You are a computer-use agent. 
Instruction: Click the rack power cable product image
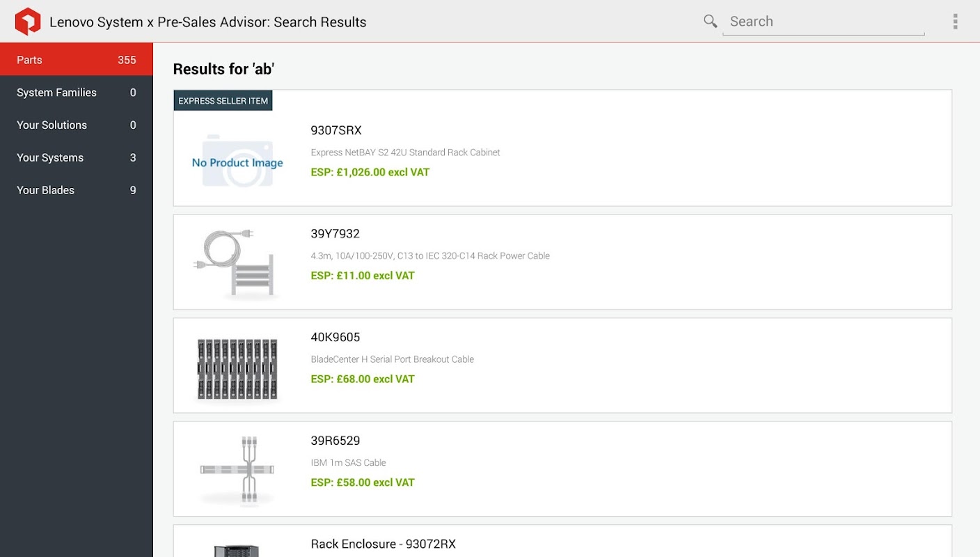pos(237,263)
